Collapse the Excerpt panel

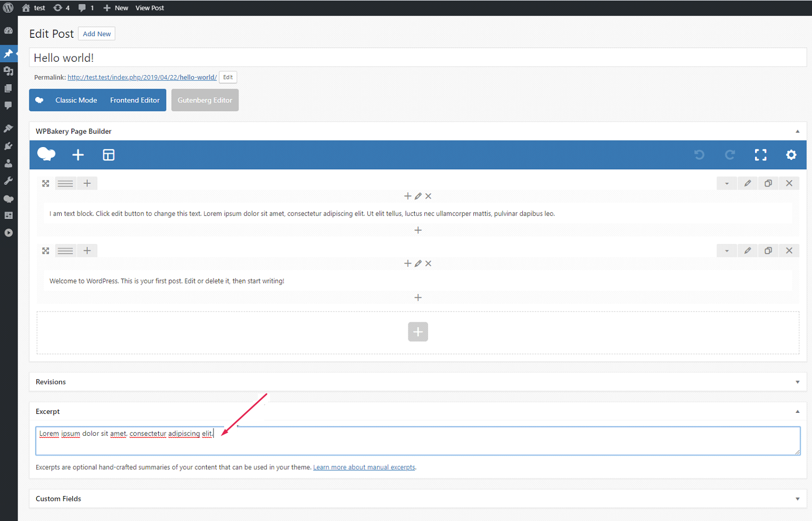click(797, 412)
